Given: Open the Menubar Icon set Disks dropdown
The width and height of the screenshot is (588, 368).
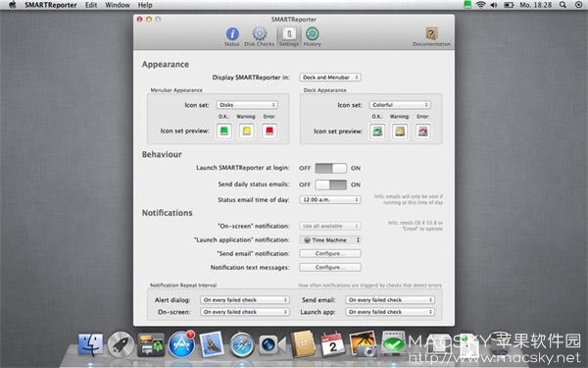Looking at the screenshot, I should tap(247, 105).
